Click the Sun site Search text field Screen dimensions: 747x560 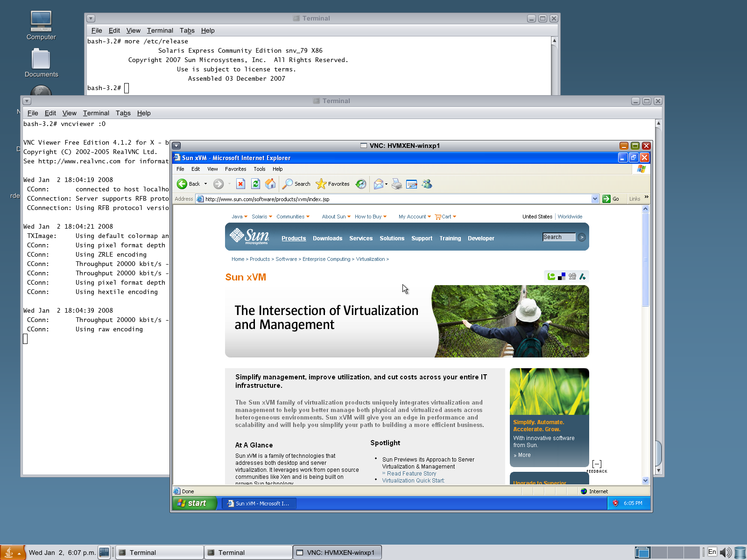point(559,237)
